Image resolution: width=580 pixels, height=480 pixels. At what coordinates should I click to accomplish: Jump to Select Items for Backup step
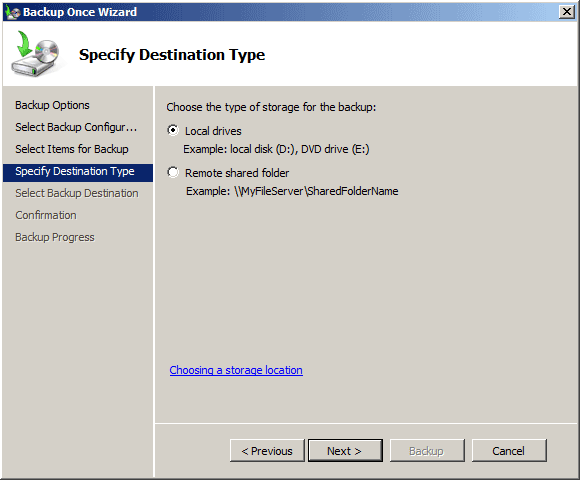tap(72, 149)
